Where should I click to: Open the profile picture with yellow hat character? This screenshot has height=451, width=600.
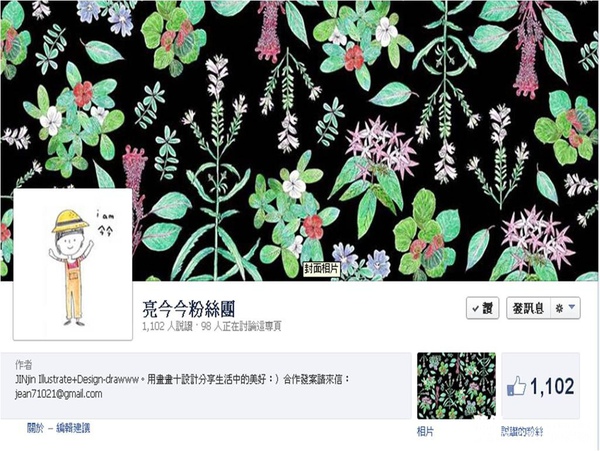(x=73, y=264)
